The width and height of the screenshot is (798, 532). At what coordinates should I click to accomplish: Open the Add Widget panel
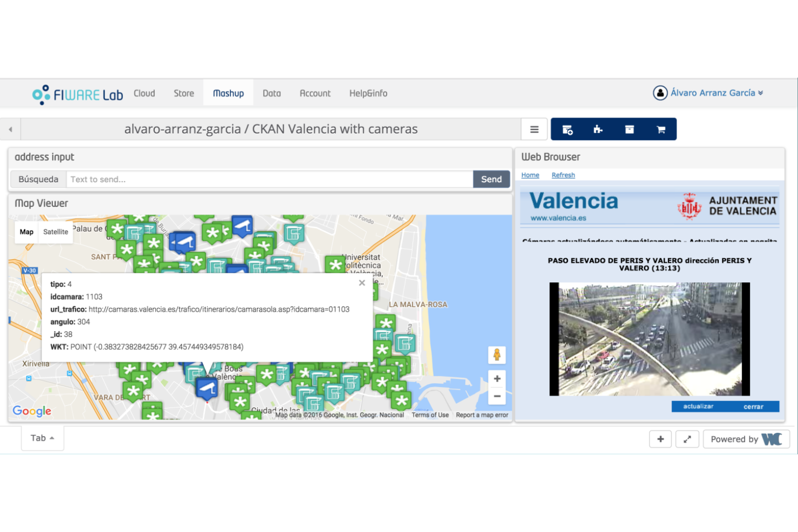pyautogui.click(x=566, y=129)
